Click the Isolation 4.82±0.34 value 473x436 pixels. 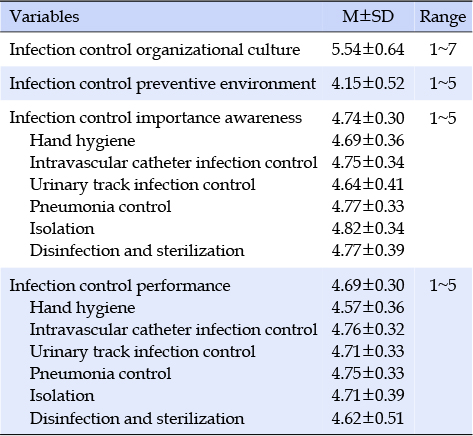point(368,228)
